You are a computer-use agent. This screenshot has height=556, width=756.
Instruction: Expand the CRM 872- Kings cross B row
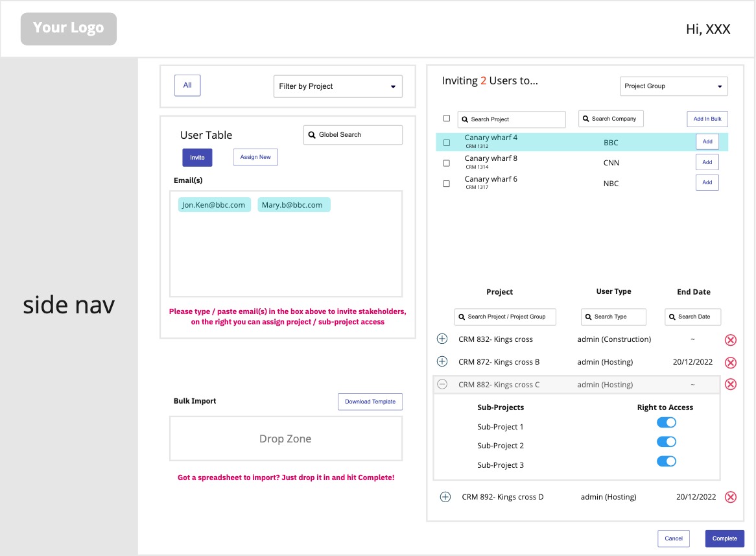(442, 361)
